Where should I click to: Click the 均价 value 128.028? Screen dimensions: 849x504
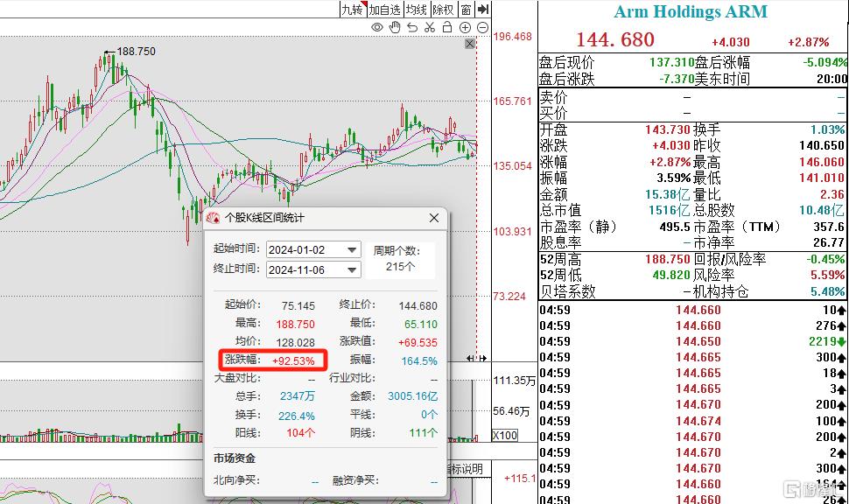pyautogui.click(x=295, y=342)
